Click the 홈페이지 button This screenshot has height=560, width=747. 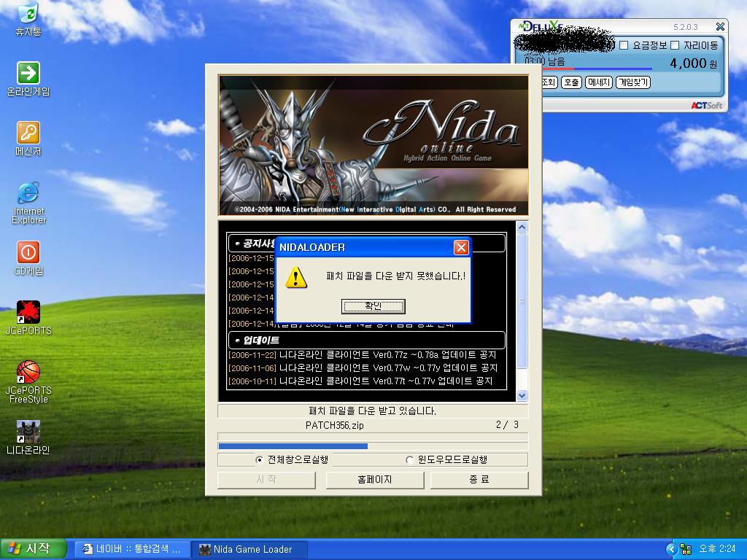[x=374, y=480]
